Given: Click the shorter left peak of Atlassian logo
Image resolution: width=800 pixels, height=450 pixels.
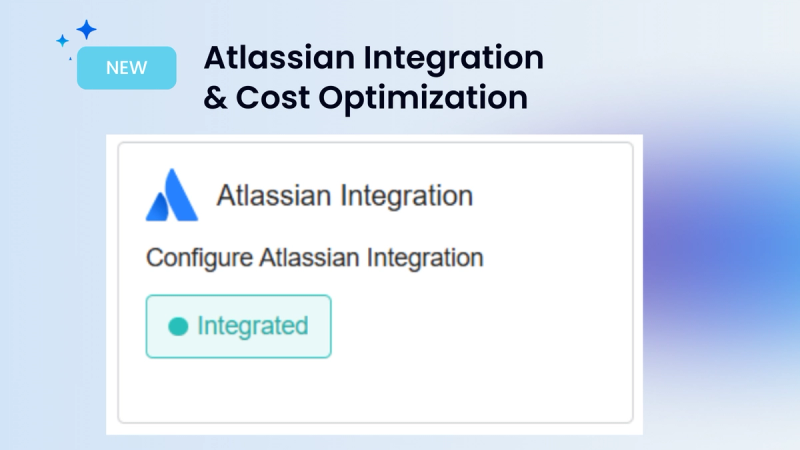Looking at the screenshot, I should coord(157,207).
